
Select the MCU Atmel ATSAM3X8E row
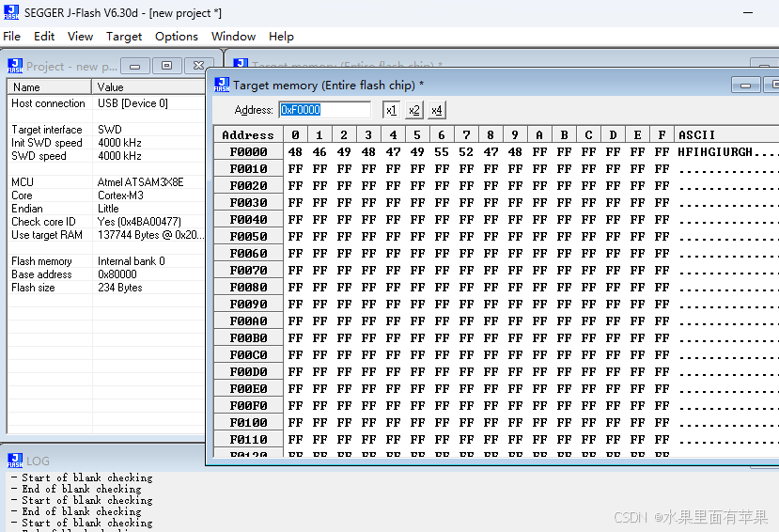point(106,182)
